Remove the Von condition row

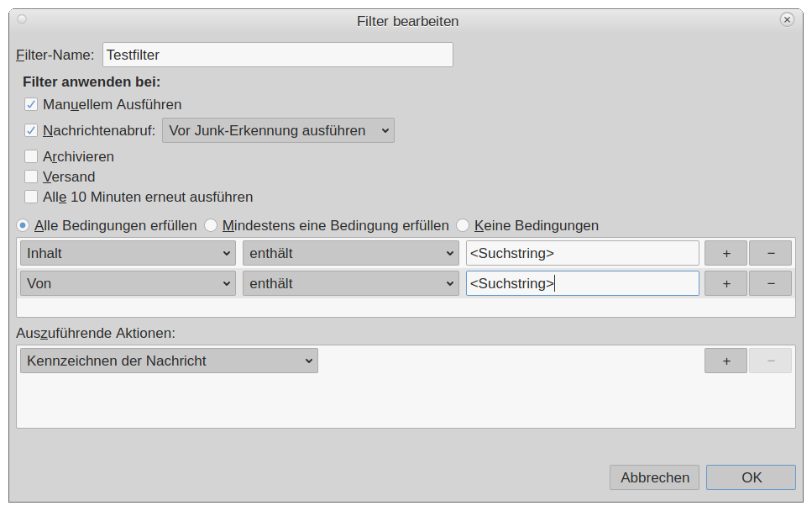tap(770, 283)
